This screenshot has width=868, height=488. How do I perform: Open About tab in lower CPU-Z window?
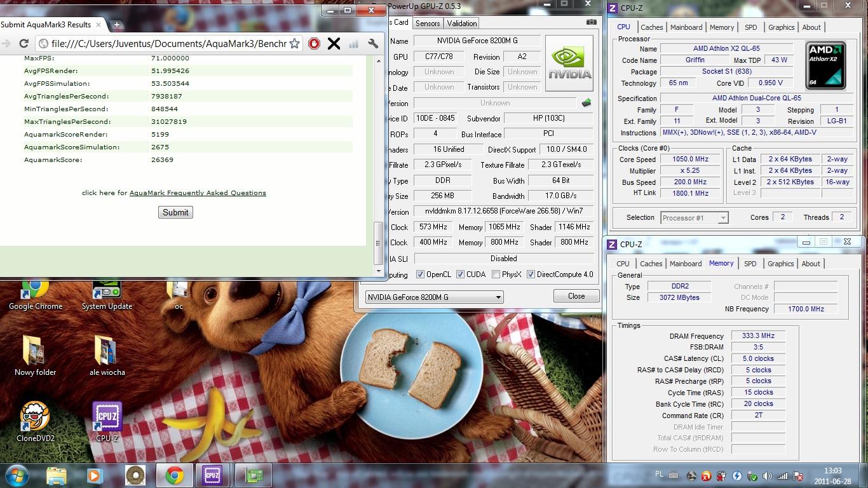click(x=811, y=264)
